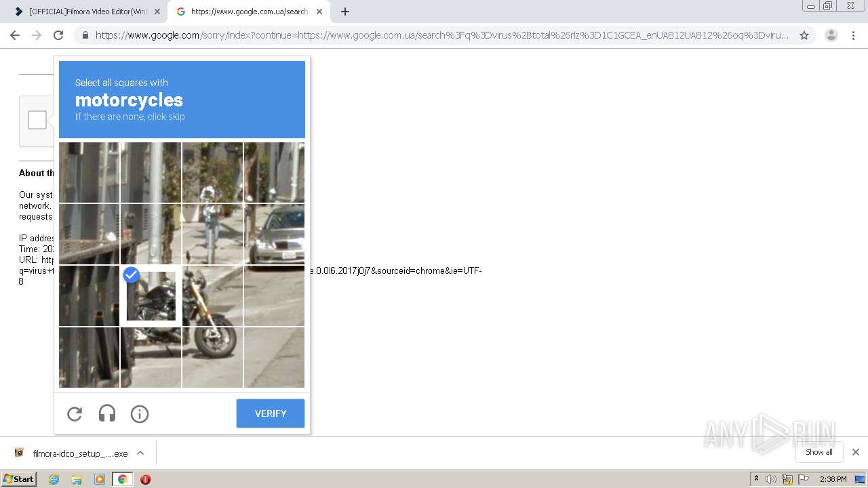868x488 pixels.
Task: Select the tile with the pedestrian
Action: click(x=212, y=234)
